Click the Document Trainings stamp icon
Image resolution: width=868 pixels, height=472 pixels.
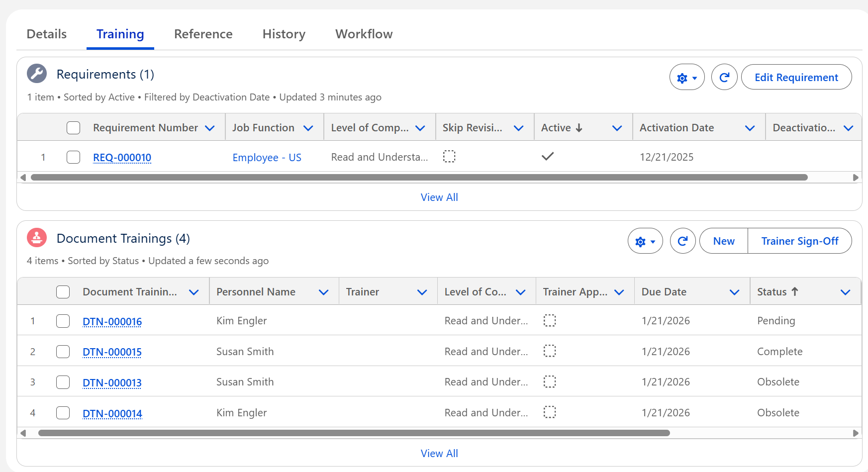(x=37, y=238)
